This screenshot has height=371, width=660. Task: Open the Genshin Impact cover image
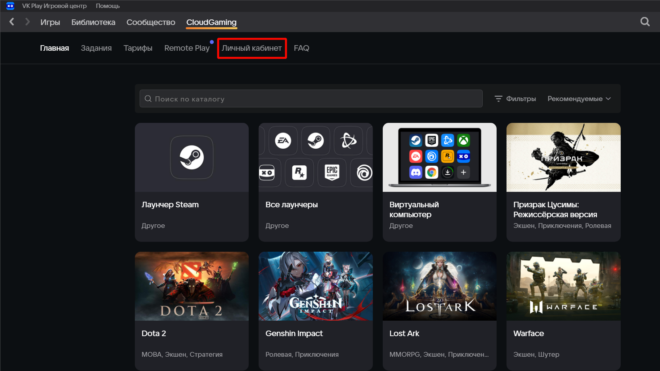316,286
